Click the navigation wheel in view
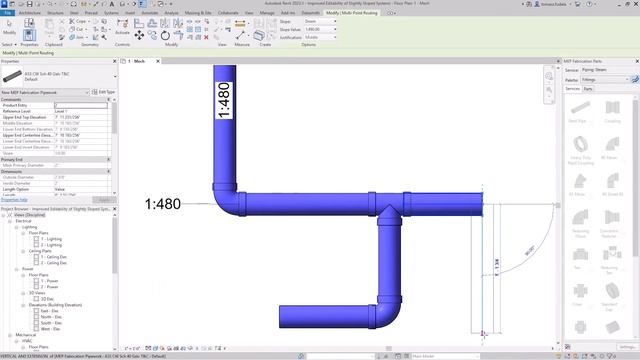The height and width of the screenshot is (360, 640). (x=549, y=76)
